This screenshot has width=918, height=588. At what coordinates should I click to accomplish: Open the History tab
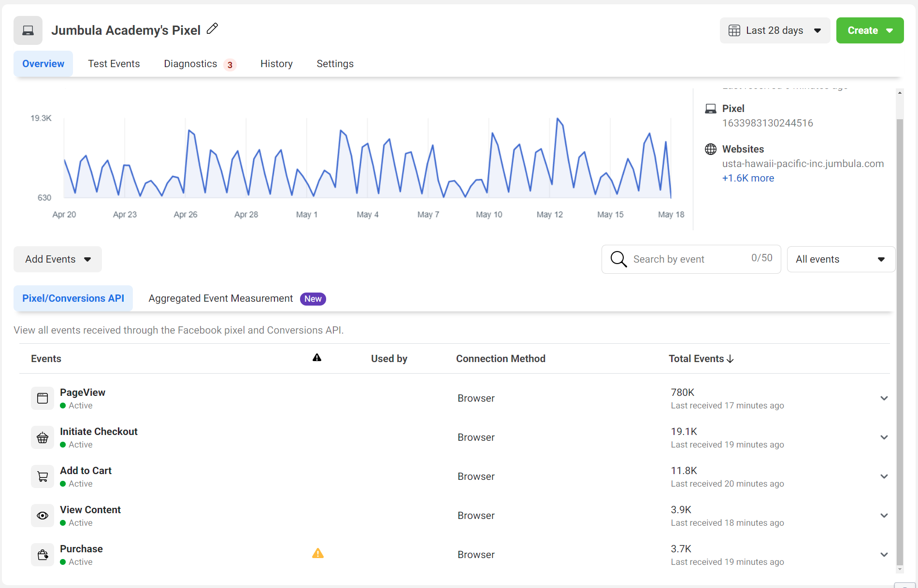point(276,64)
